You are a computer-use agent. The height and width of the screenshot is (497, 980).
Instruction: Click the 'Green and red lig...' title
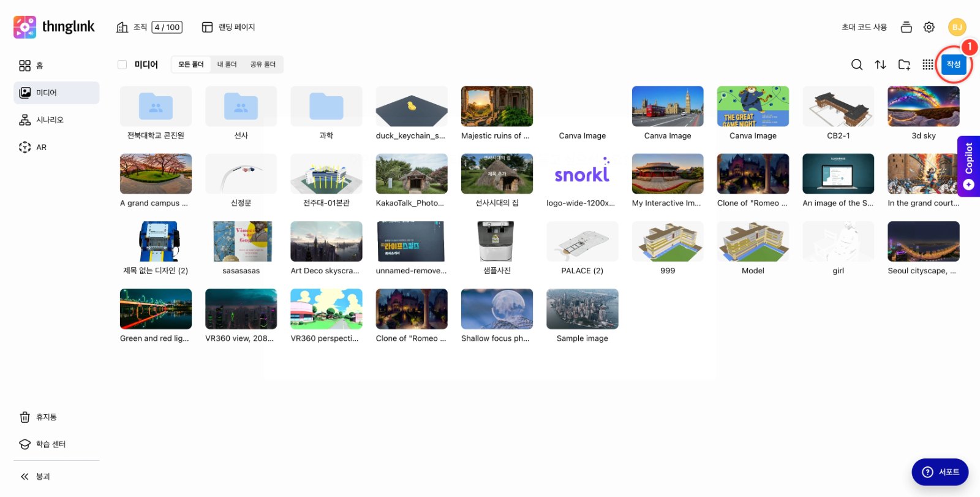click(x=154, y=338)
